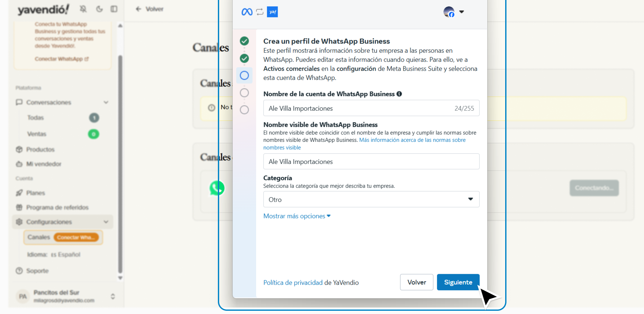Open the Facebook profile avatar
This screenshot has width=644, height=314.
coord(449,12)
